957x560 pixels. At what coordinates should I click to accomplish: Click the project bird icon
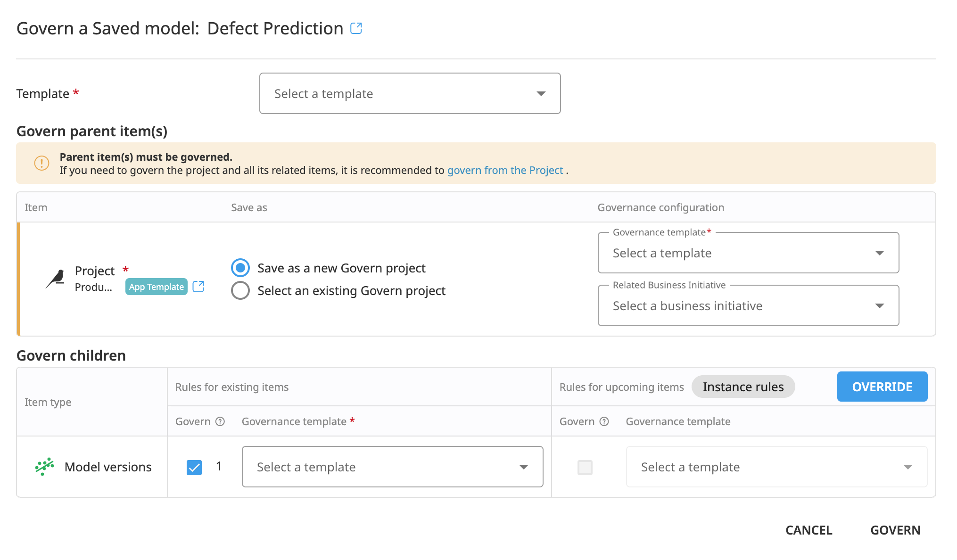tap(56, 279)
